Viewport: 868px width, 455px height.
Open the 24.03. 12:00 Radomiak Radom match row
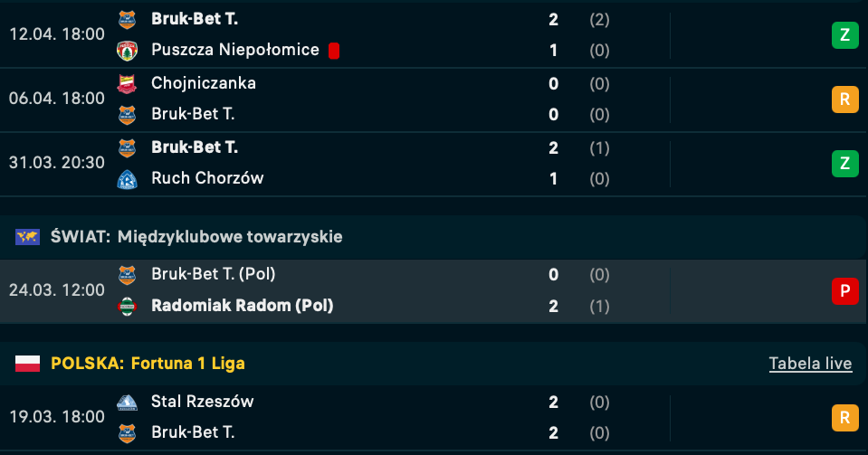pos(407,290)
